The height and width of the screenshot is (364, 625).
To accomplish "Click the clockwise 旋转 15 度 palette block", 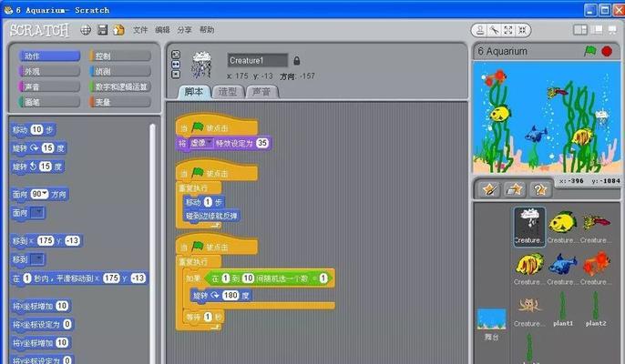I will click(38, 148).
